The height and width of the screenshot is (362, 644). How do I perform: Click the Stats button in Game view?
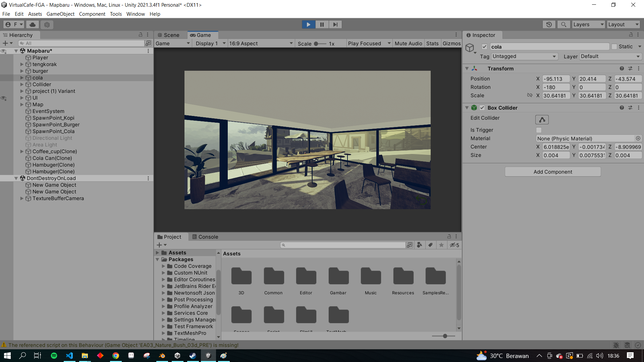tap(432, 43)
